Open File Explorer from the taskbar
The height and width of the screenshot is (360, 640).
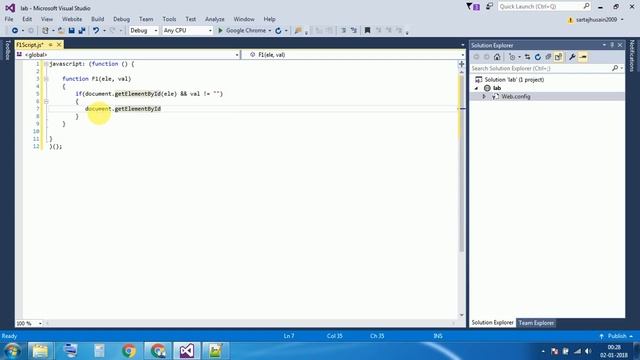coord(40,351)
